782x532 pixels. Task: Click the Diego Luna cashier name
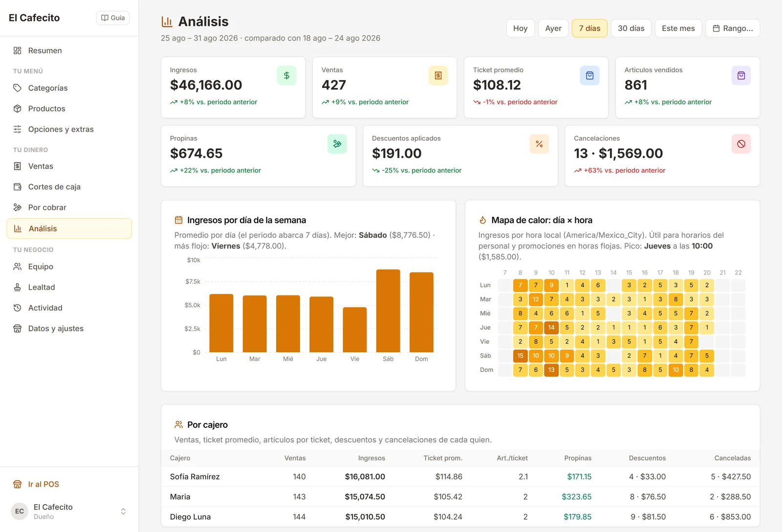point(191,517)
